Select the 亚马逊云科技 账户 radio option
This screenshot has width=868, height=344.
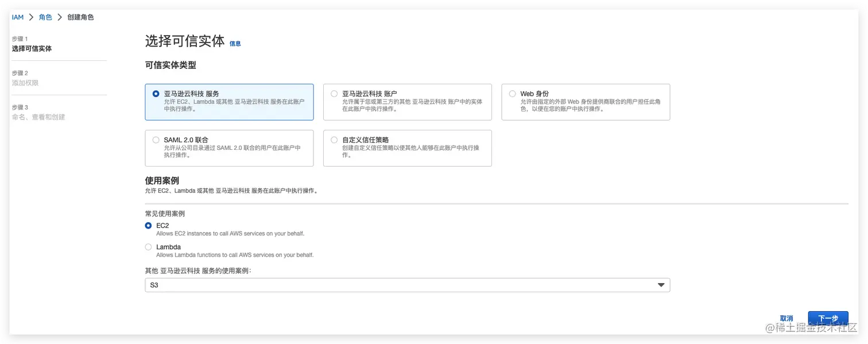(x=334, y=94)
